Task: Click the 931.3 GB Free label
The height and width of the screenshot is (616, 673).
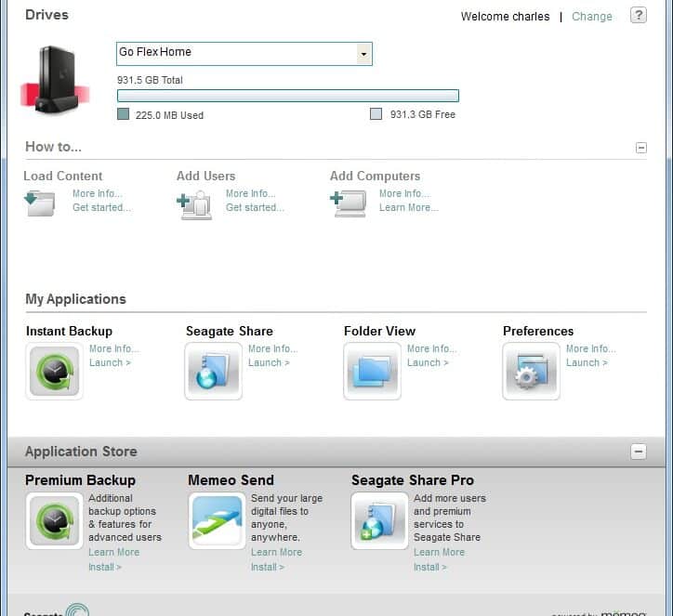Action: [423, 114]
